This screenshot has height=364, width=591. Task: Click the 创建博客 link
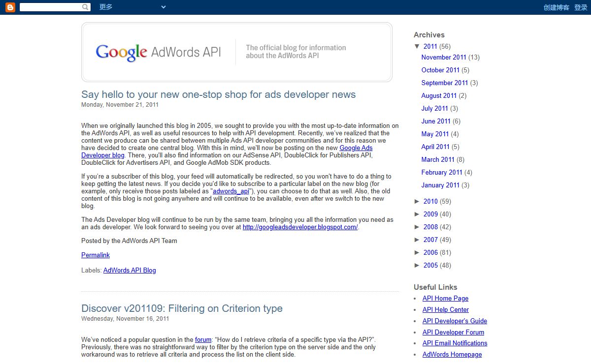(557, 7)
